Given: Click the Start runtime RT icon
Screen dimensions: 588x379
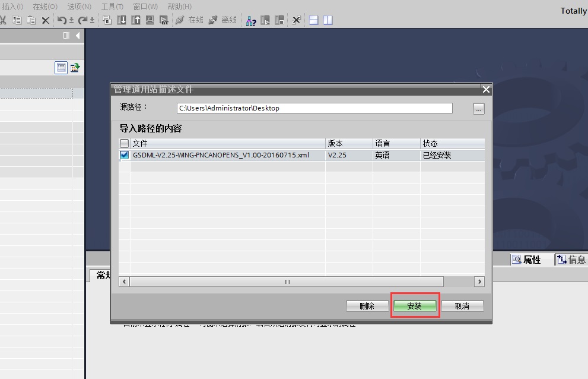Looking at the screenshot, I should [164, 20].
